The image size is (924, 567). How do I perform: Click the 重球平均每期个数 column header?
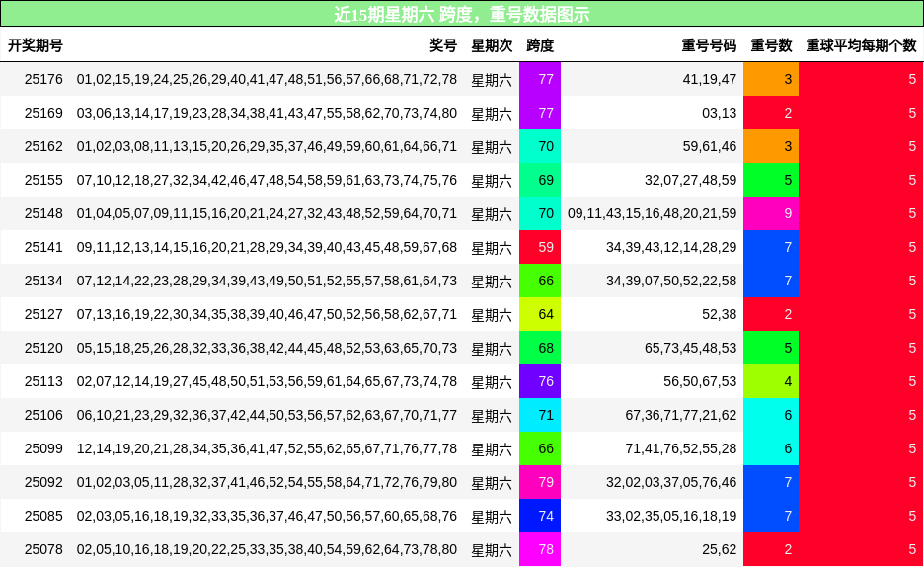[x=861, y=45]
